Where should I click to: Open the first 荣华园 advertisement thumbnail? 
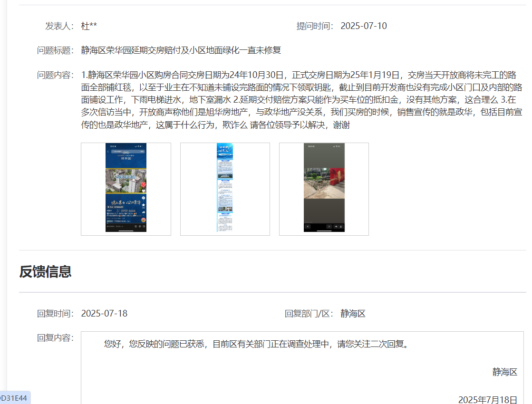126,189
